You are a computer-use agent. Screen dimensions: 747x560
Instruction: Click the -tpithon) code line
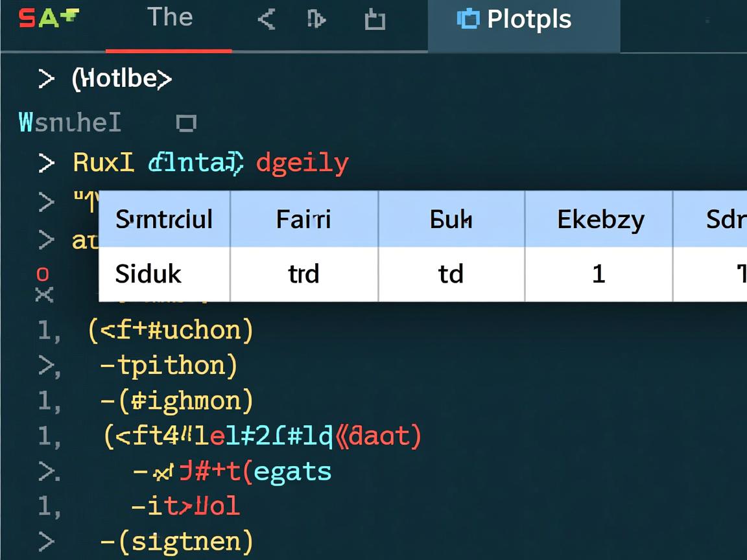[x=169, y=366]
